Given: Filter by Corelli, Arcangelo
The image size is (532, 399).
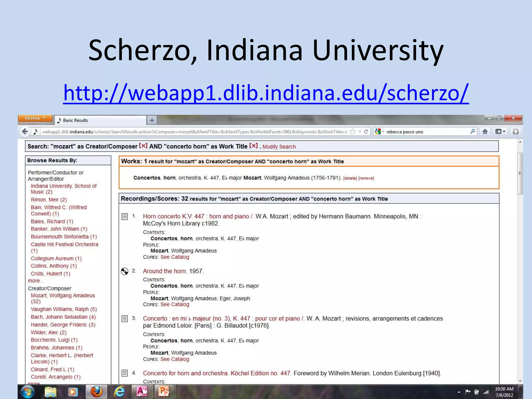Looking at the screenshot, I should coord(56,377).
